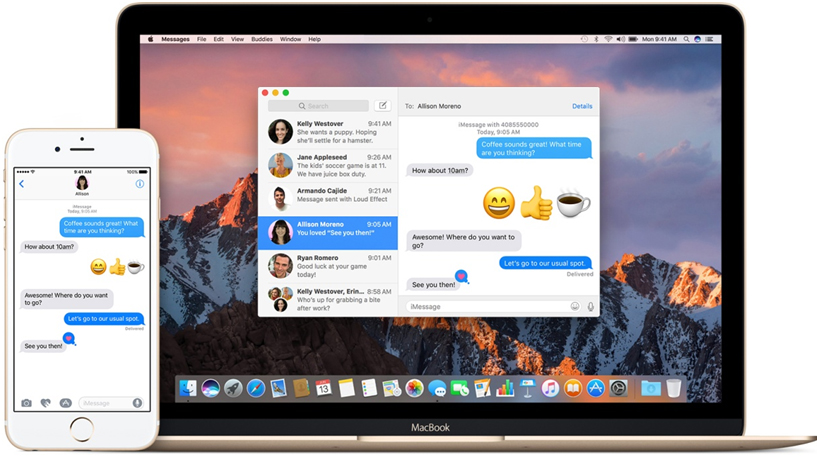
Task: Tap back chevron on iPhone
Action: click(x=21, y=184)
